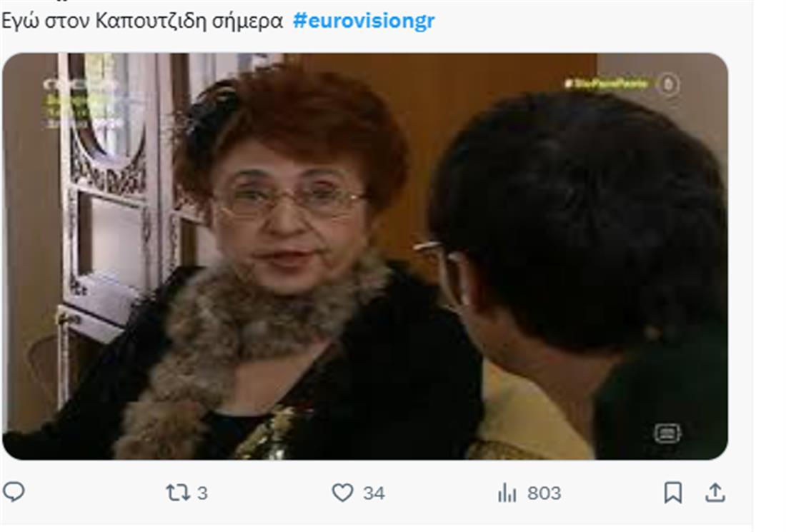The height and width of the screenshot is (532, 786).
Task: Repost the tweet with the retweet arrows icon
Action: 177,493
